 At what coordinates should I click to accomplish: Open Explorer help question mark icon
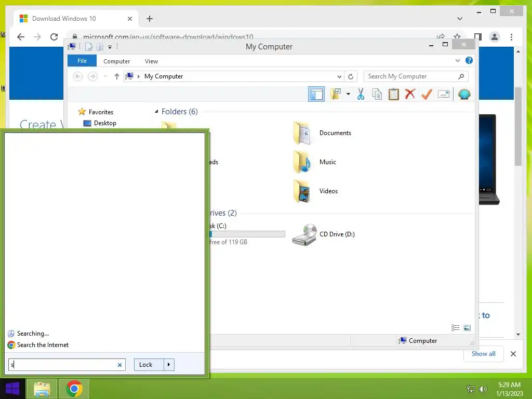point(469,60)
